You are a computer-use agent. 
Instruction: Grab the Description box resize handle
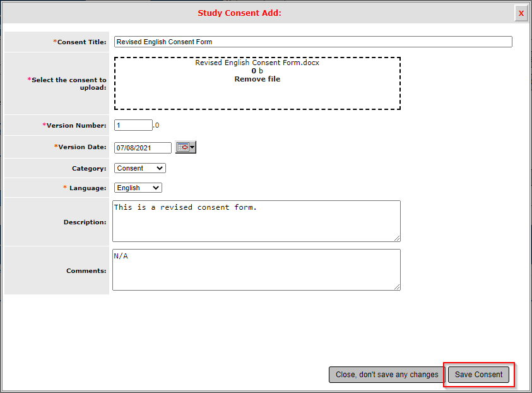pyautogui.click(x=397, y=238)
